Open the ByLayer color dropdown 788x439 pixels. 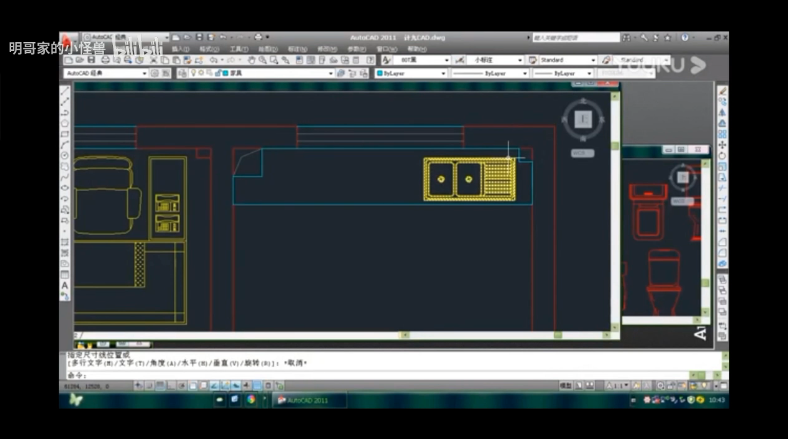(410, 73)
